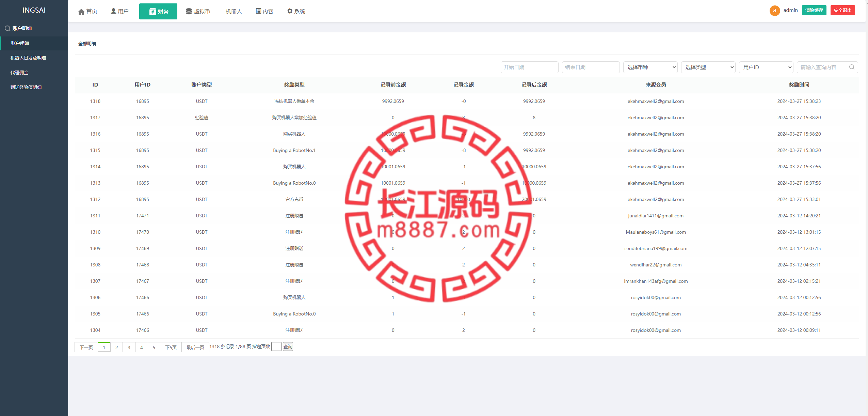The width and height of the screenshot is (868, 416).
Task: Click email junaidiar1411@gmail.com
Action: point(656,216)
